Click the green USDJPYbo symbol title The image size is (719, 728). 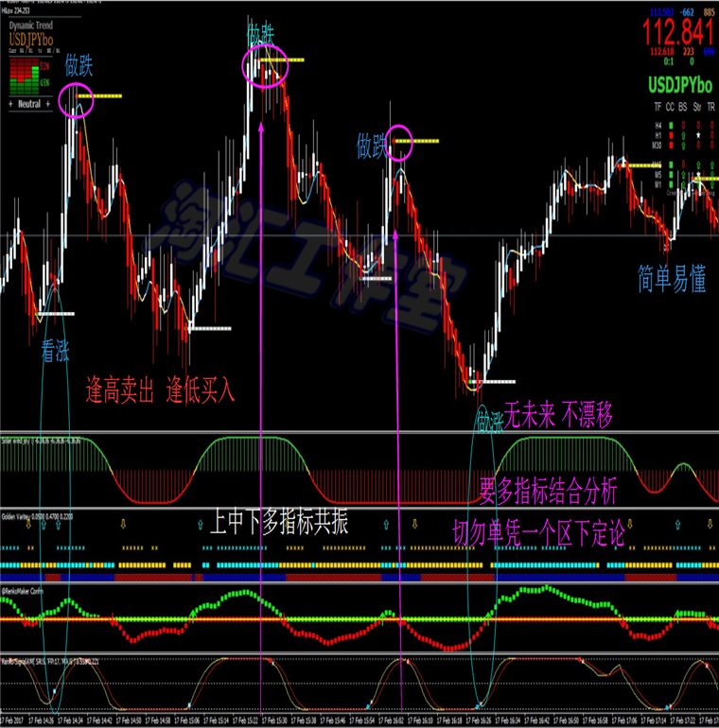pyautogui.click(x=681, y=85)
